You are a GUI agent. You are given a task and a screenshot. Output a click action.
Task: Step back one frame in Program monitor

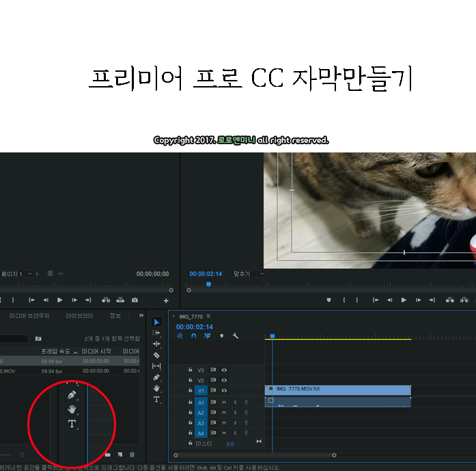pyautogui.click(x=389, y=300)
